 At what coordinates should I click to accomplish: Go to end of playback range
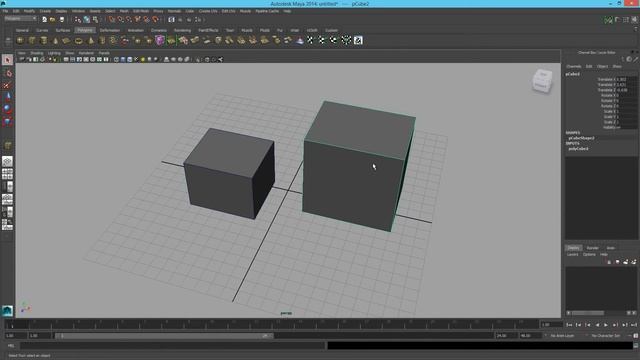pyautogui.click(x=634, y=325)
